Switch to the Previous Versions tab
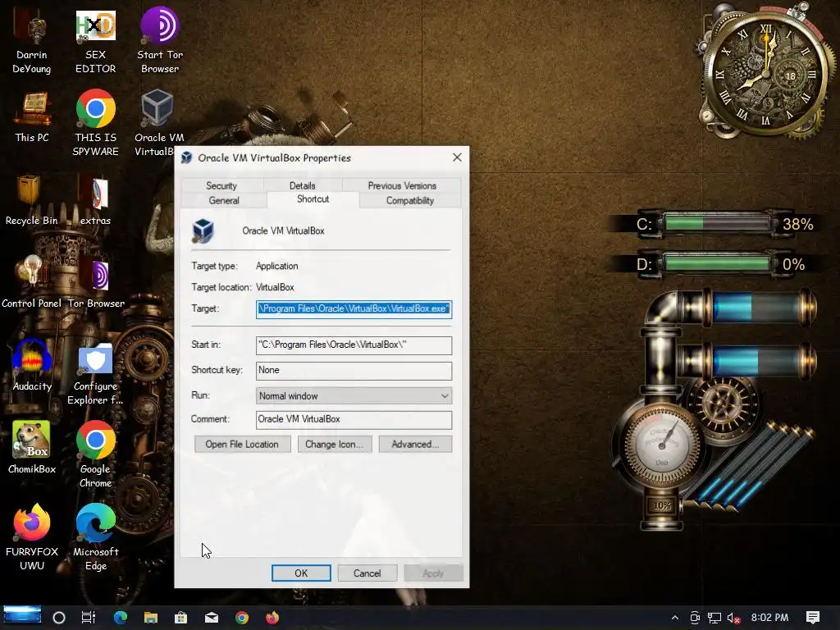Viewport: 840px width, 630px height. [402, 185]
